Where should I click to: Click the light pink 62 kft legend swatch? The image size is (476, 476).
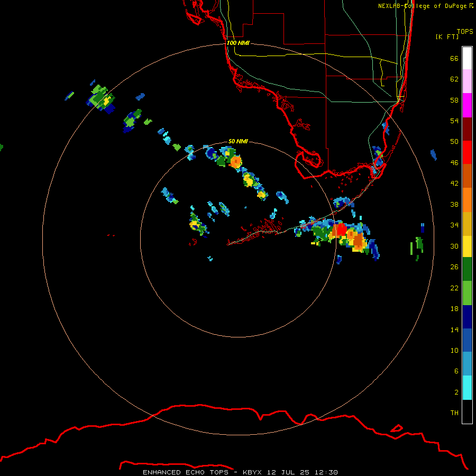click(x=467, y=81)
